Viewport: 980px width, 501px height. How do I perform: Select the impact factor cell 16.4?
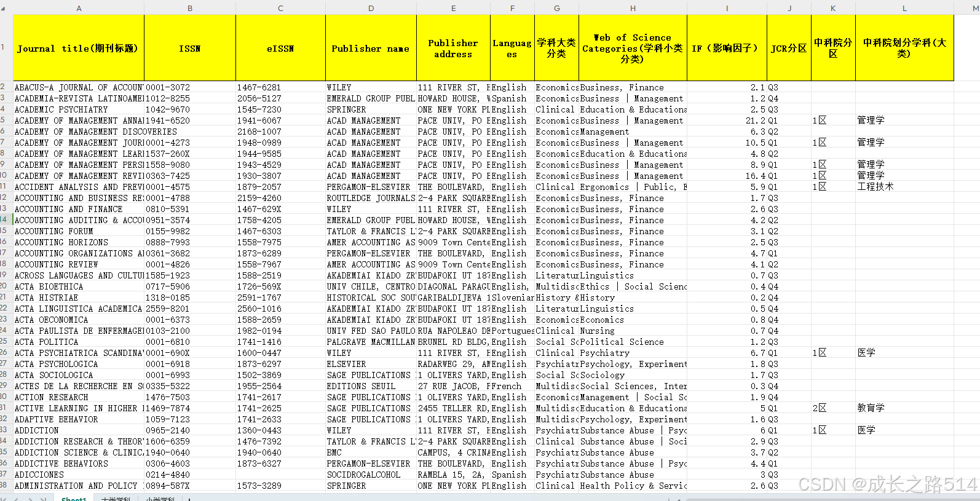pos(727,176)
